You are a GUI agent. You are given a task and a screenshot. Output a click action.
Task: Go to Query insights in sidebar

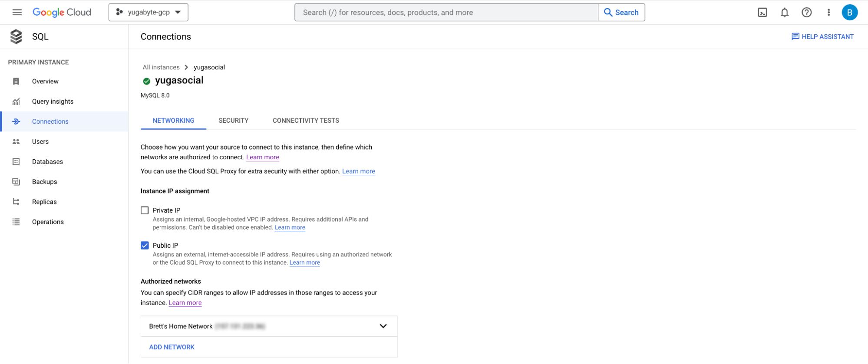53,102
